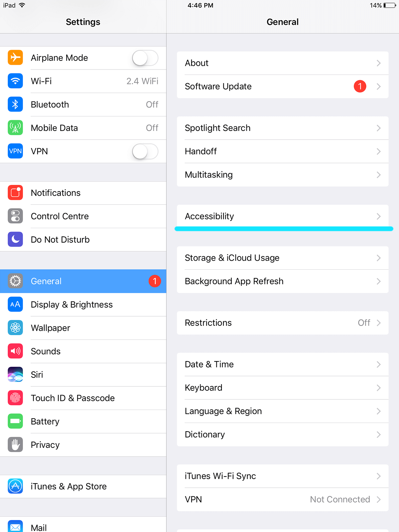Enable the VPN switch in sidebar
Viewport: 399px width, 532px height.
pos(145,151)
